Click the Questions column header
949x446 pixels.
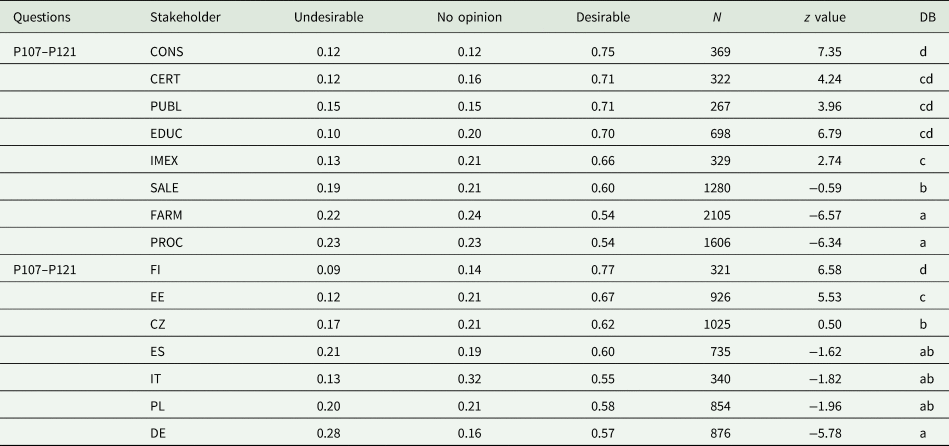pos(40,19)
